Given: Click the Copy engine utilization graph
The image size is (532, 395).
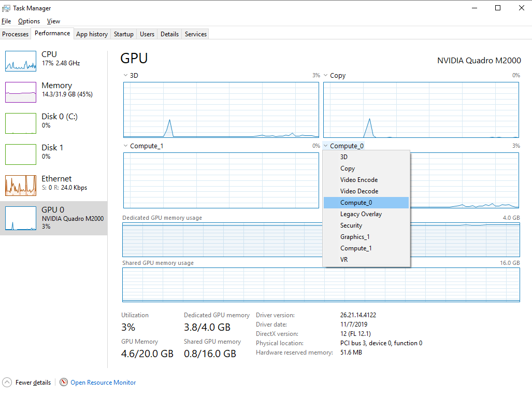Looking at the screenshot, I should [x=421, y=110].
